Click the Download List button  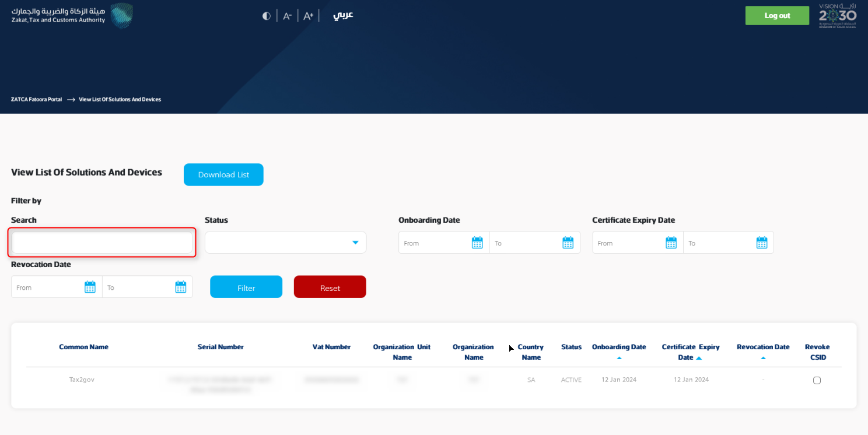click(223, 175)
